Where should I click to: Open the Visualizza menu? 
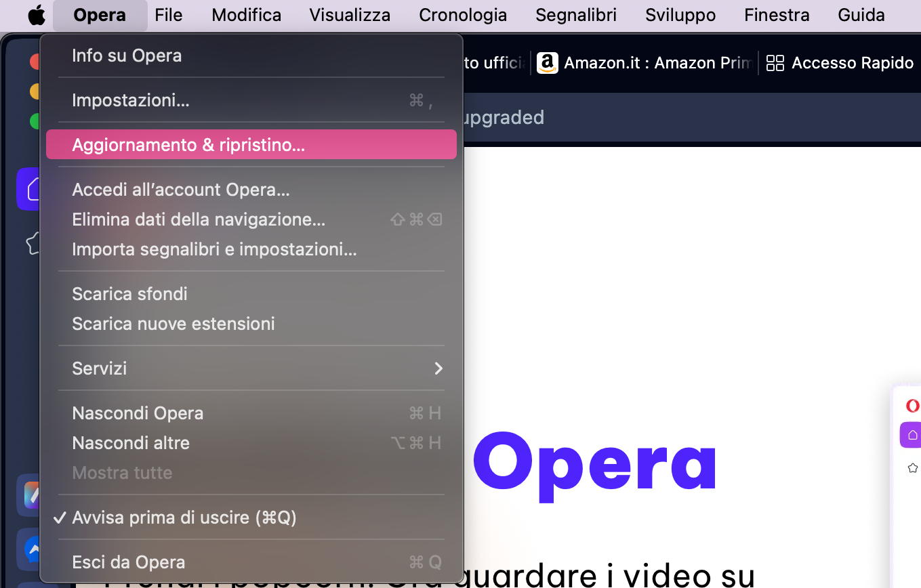[350, 15]
